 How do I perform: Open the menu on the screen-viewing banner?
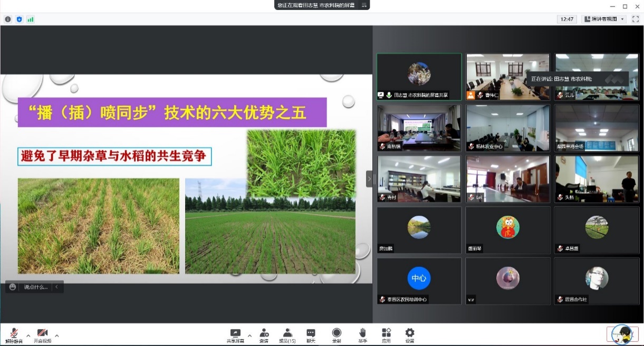[363, 5]
